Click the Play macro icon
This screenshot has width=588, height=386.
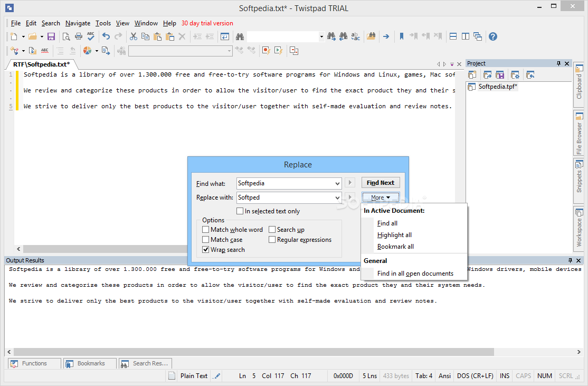[x=278, y=51]
